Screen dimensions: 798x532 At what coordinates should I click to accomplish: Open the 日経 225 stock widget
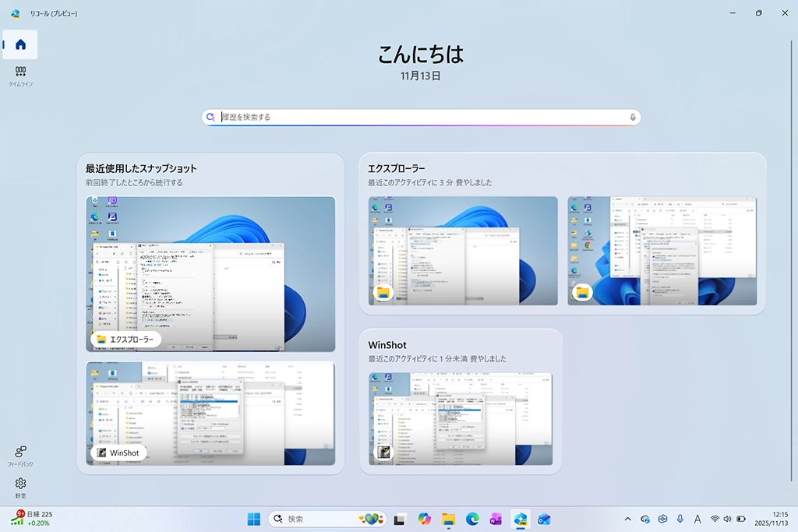(33, 519)
